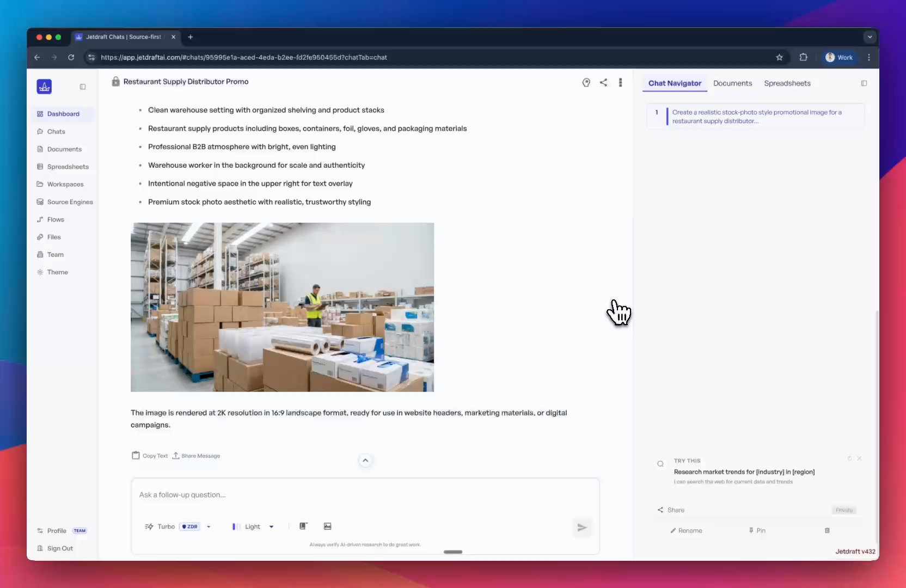This screenshot has height=588, width=906.
Task: Delete chat using the trash icon
Action: point(827,530)
